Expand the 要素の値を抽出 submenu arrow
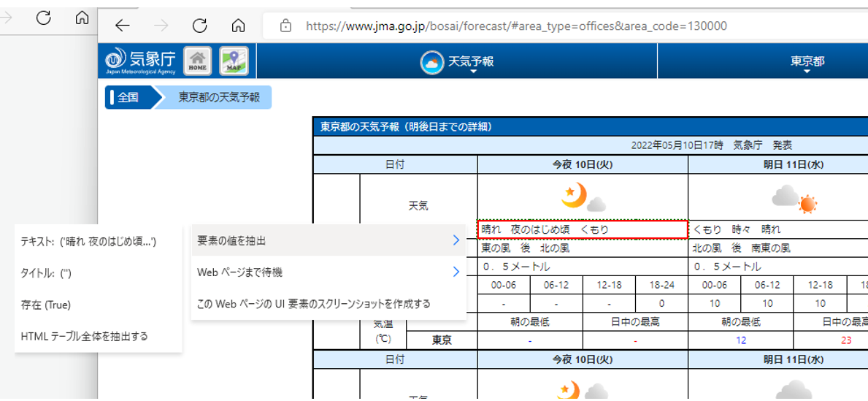Image resolution: width=868 pixels, height=401 pixels. click(456, 240)
